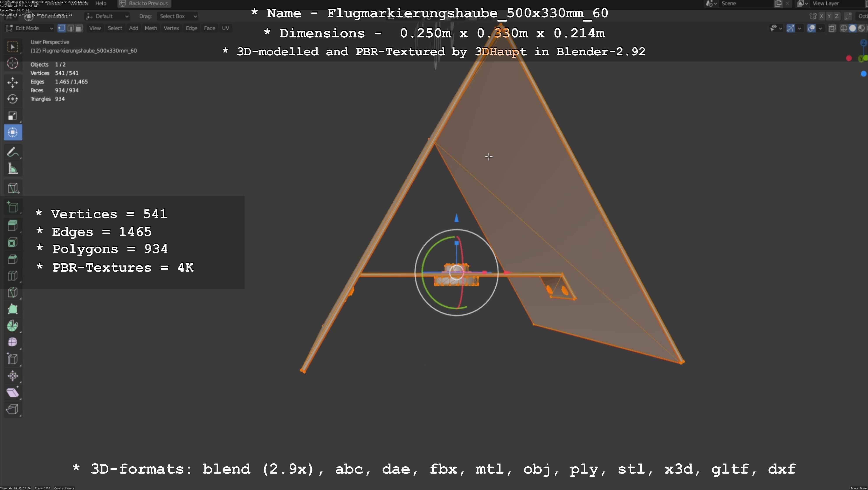Image resolution: width=868 pixels, height=490 pixels.
Task: Switch to Material Preview shading
Action: [861, 28]
